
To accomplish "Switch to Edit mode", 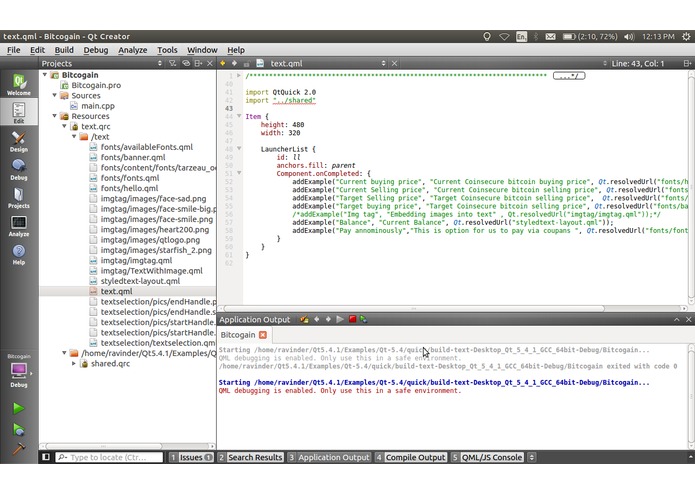I will tap(19, 113).
